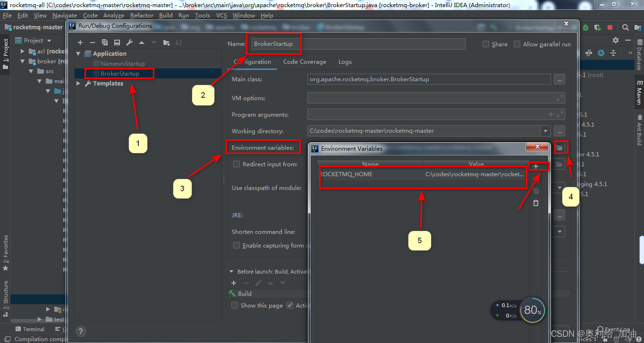Select BrokerStartup configuration in tree

tap(120, 74)
